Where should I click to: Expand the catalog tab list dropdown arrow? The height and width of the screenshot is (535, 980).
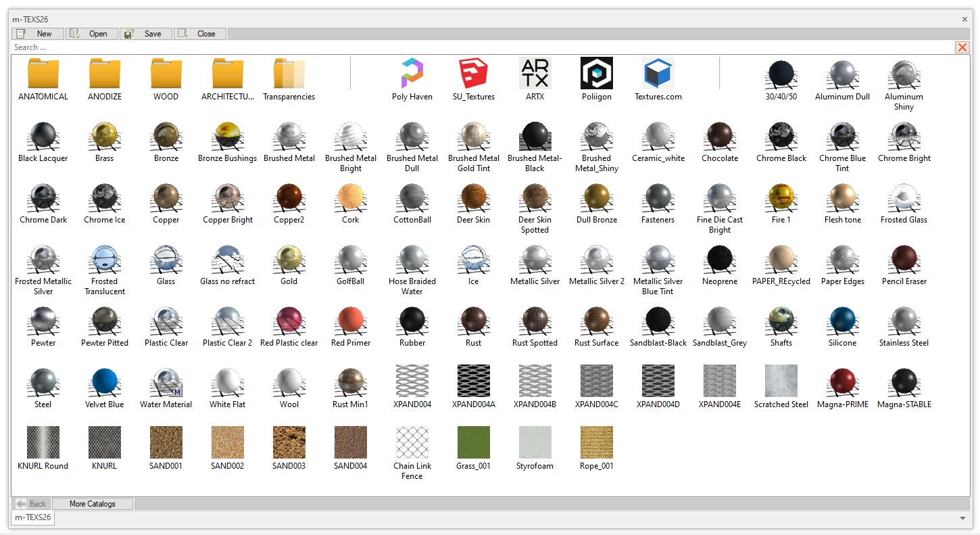pyautogui.click(x=962, y=518)
